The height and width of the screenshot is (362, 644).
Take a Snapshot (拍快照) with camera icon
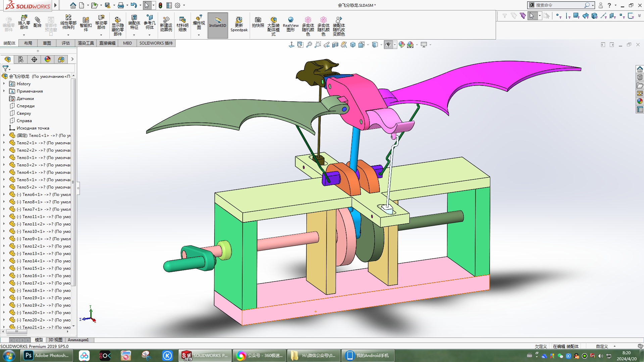[x=258, y=22]
